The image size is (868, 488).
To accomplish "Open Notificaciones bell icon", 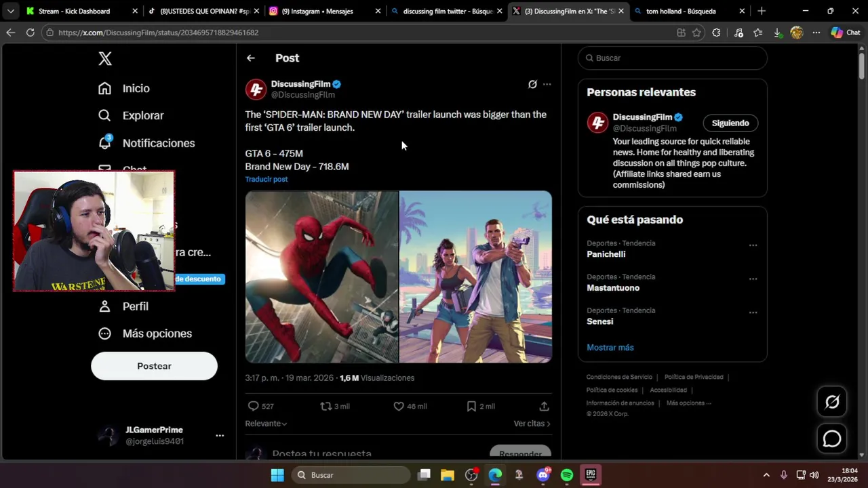I will point(104,142).
